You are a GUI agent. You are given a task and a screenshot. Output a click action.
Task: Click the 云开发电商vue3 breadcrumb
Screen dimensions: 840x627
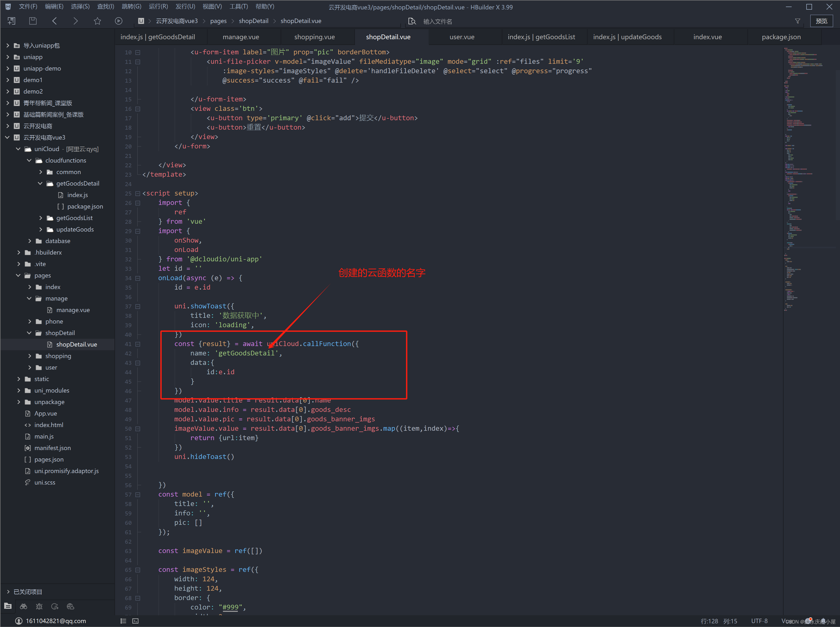click(x=177, y=21)
